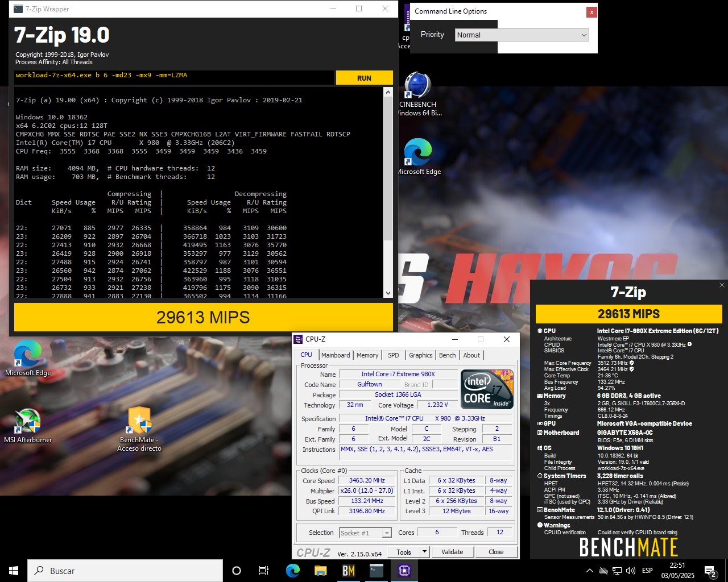Open Microsoft Edge from taskbar

click(x=293, y=571)
